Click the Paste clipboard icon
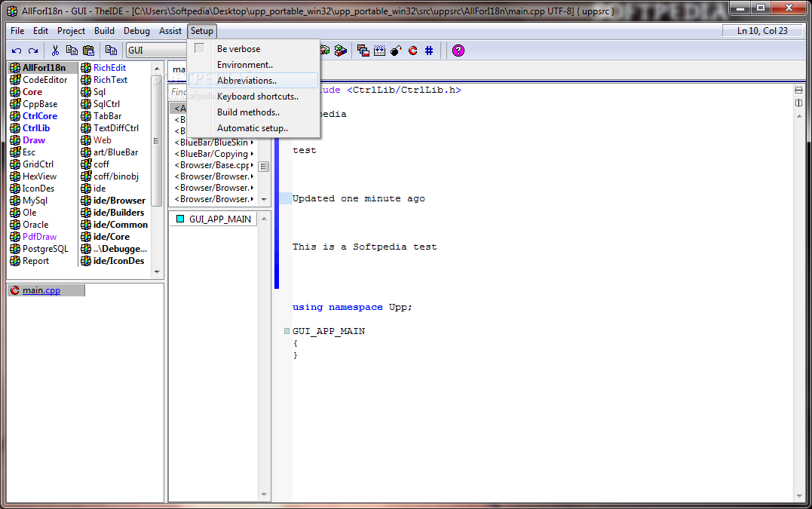The width and height of the screenshot is (812, 509). click(88, 51)
